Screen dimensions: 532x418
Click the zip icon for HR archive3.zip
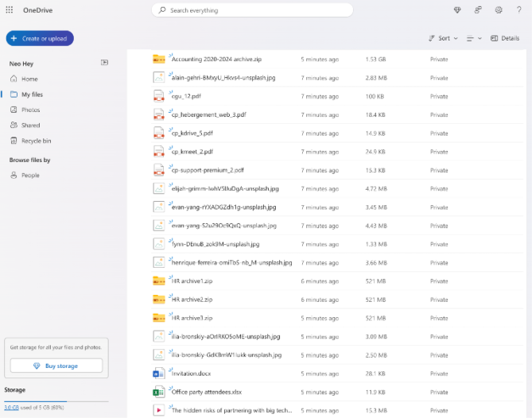click(x=159, y=318)
